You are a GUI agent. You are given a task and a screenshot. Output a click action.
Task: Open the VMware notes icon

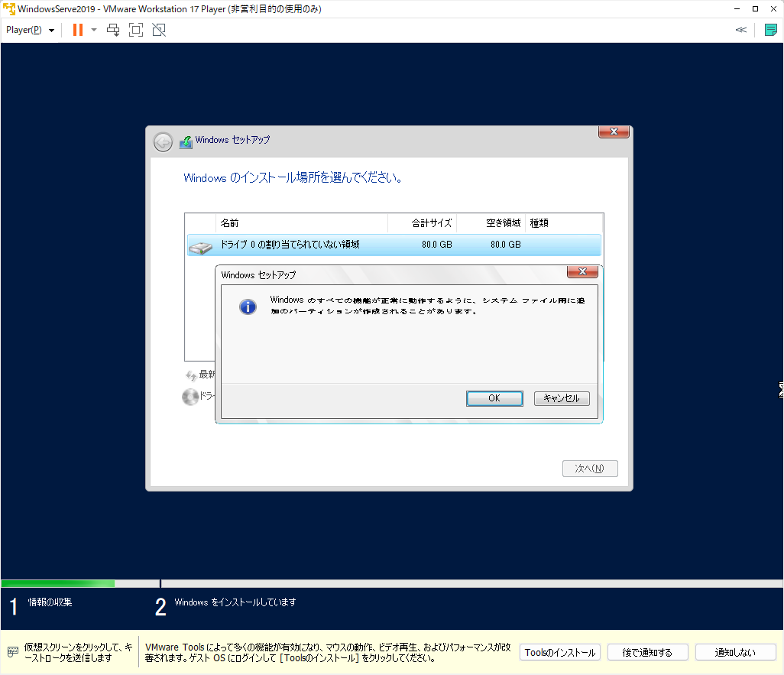coord(770,30)
